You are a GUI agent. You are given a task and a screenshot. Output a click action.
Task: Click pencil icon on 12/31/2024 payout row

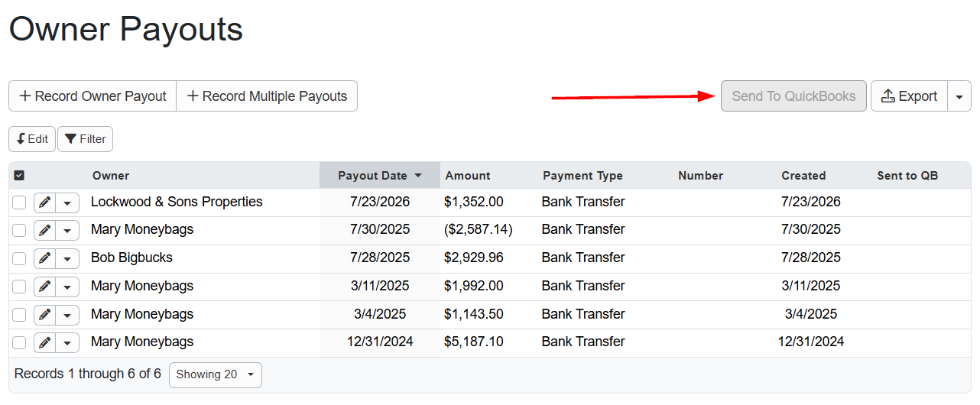click(x=45, y=342)
